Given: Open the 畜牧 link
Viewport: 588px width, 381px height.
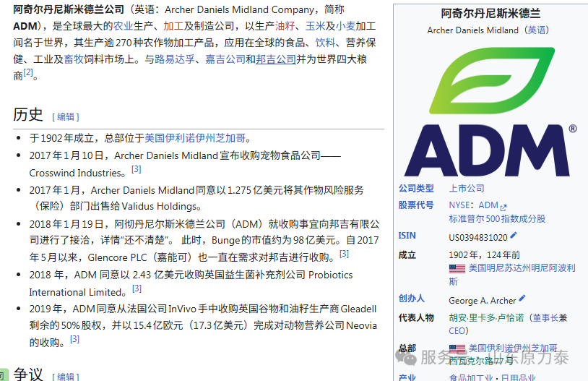Looking at the screenshot, I should coord(74,59).
